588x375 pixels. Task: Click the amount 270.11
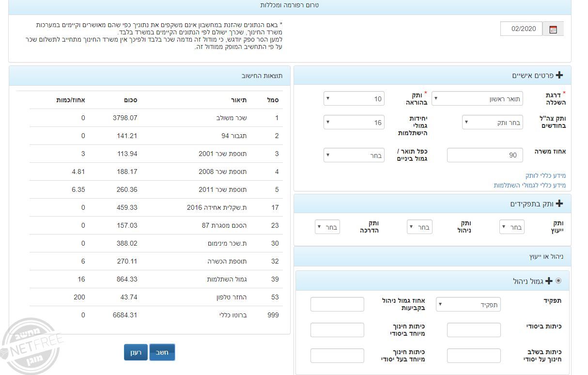click(127, 261)
